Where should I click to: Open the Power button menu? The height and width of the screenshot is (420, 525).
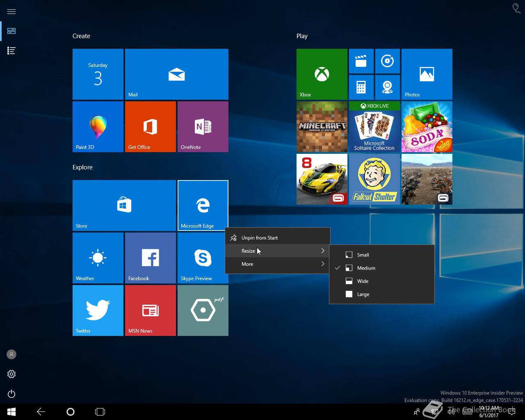tap(11, 394)
